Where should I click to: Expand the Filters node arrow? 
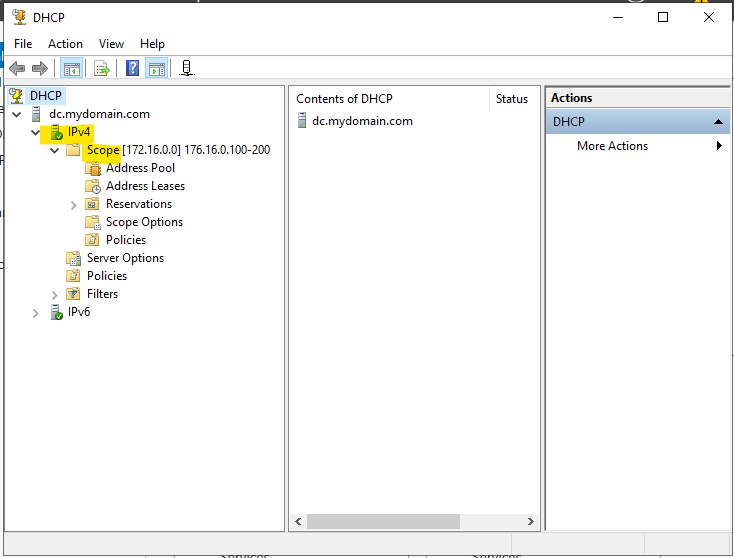55,294
